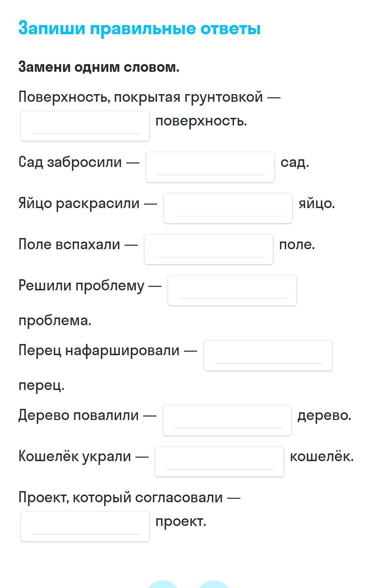
Task: Click the word 'кошелёк.' after the field
Action: click(322, 456)
